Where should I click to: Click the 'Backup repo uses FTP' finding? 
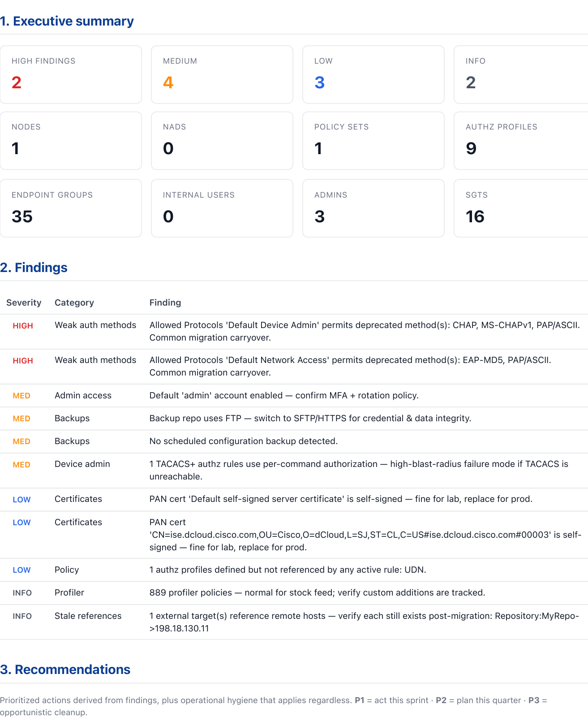pyautogui.click(x=310, y=418)
